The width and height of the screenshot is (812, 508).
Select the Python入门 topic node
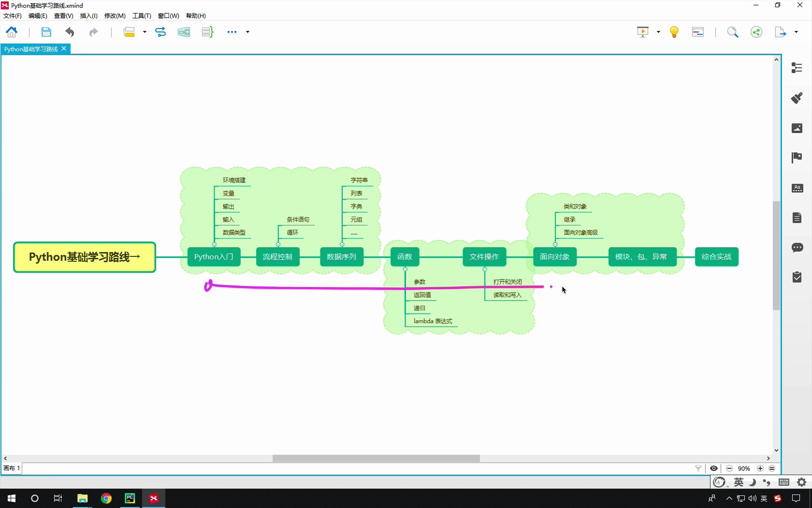click(214, 257)
